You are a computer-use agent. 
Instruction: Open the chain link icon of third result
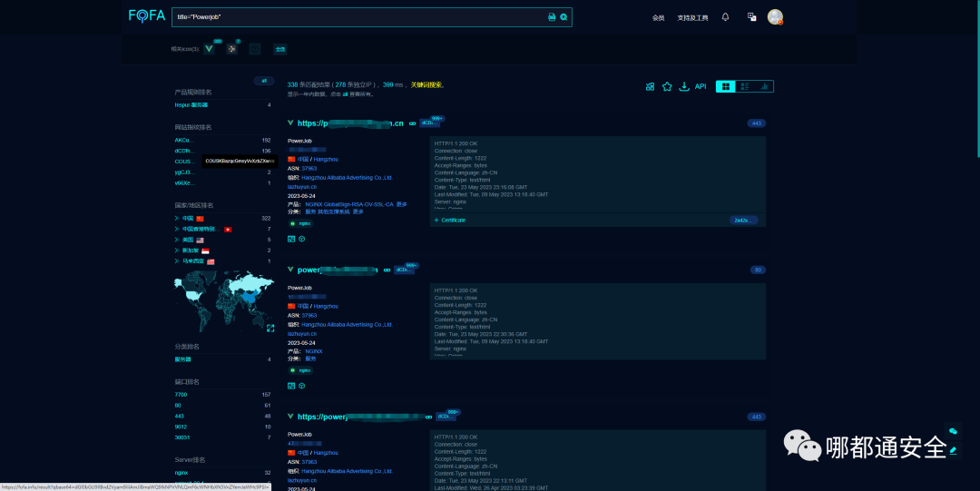tap(428, 417)
